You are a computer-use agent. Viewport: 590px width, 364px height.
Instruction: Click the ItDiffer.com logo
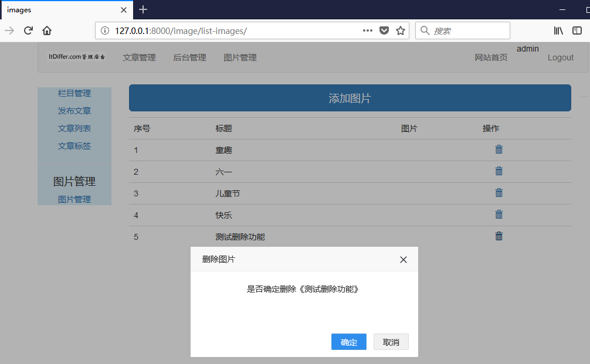point(77,56)
